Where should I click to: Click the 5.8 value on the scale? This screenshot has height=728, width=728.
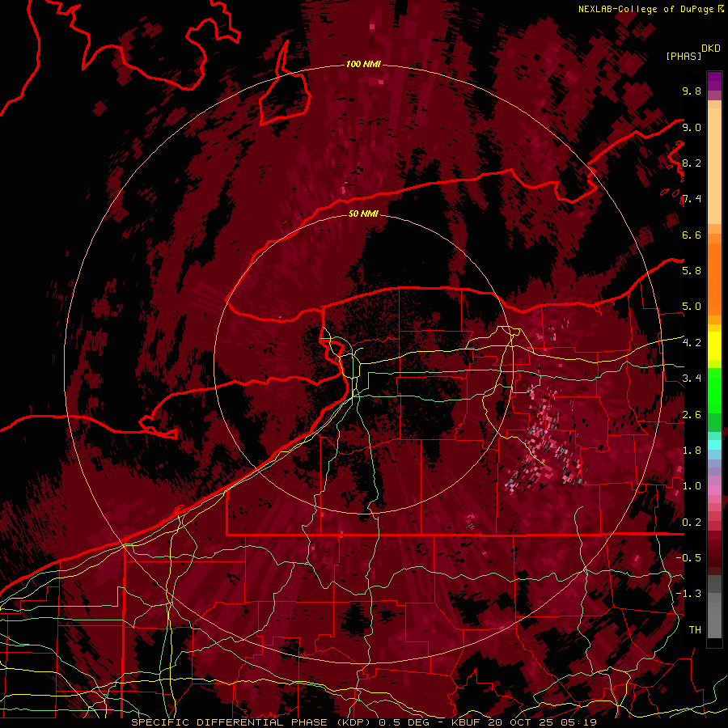click(692, 271)
